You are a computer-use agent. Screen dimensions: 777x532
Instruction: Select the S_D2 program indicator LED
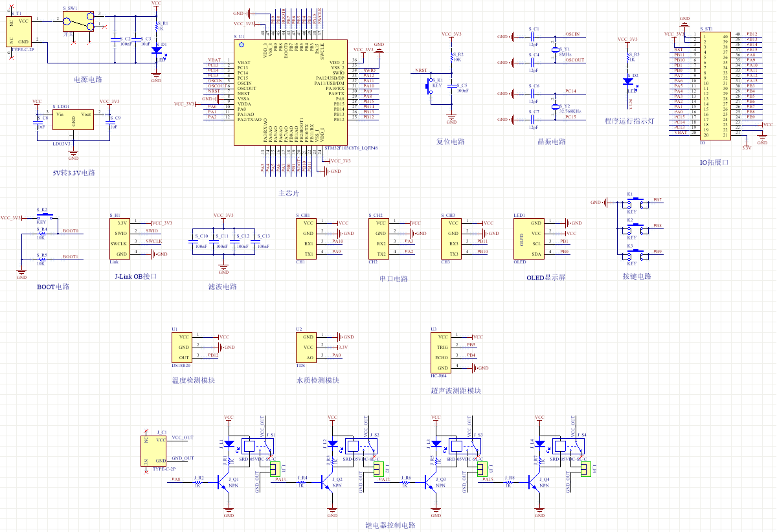tap(627, 81)
